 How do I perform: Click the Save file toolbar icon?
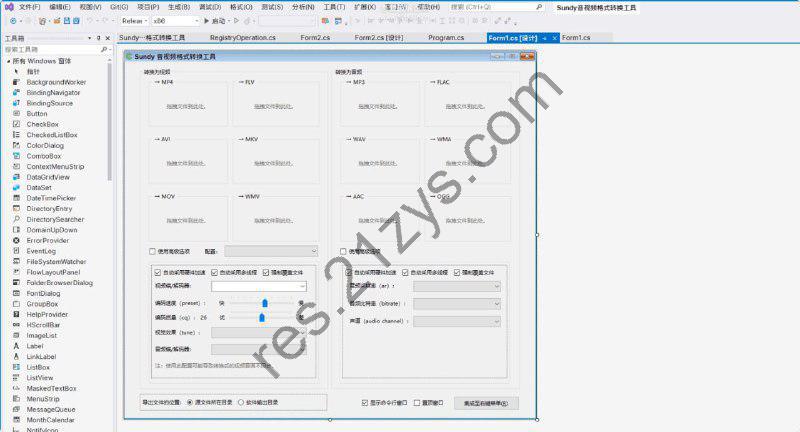click(66, 21)
